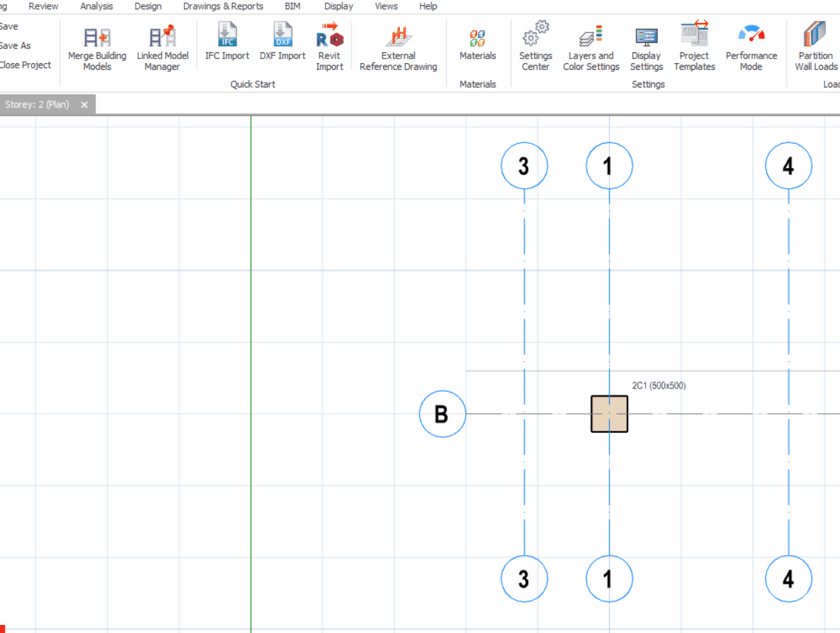Open the BIM ribbon tab
The height and width of the screenshot is (633, 840).
pyautogui.click(x=292, y=6)
